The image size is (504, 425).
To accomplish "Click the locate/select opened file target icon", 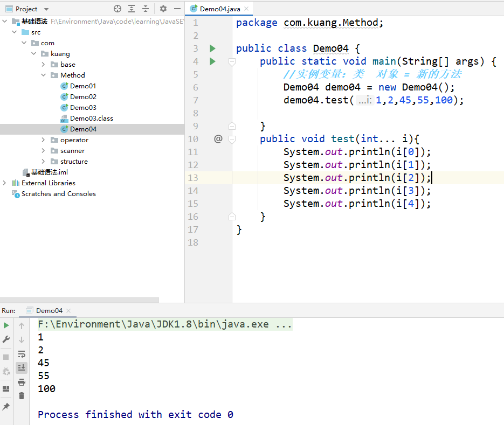I will (x=118, y=9).
